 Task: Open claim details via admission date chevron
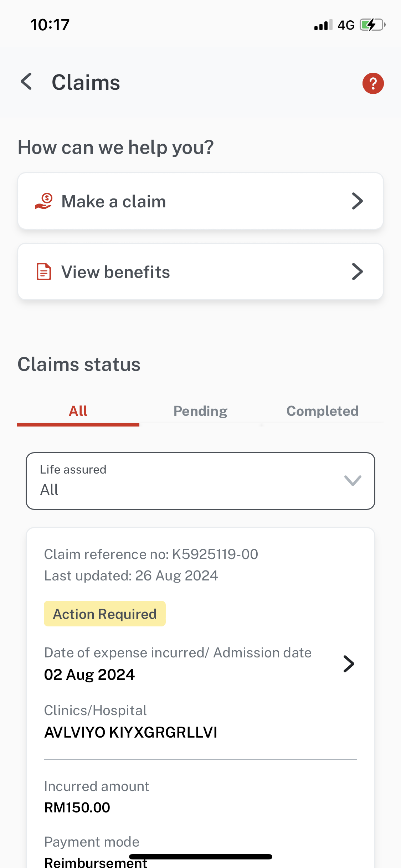[349, 663]
